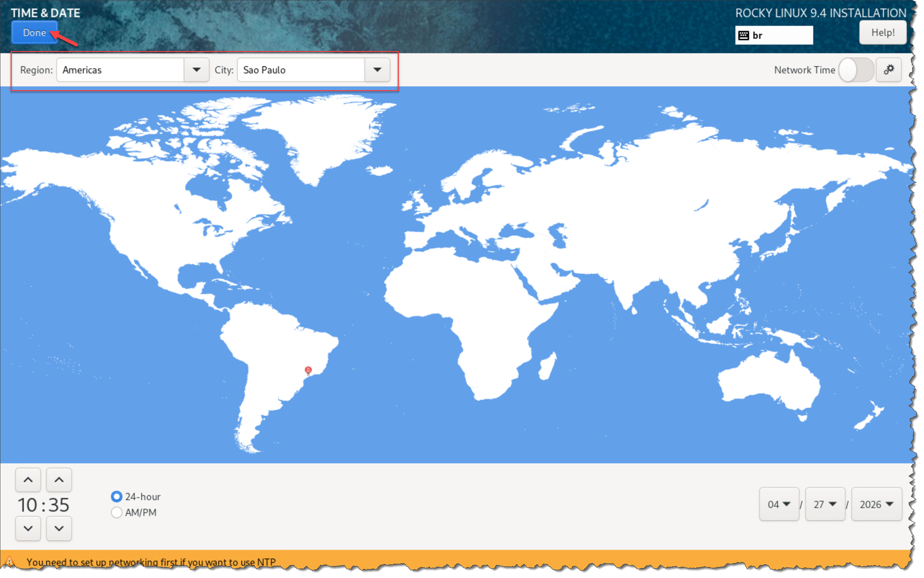
Task: Decrease the minutes with down arrow
Action: click(59, 528)
